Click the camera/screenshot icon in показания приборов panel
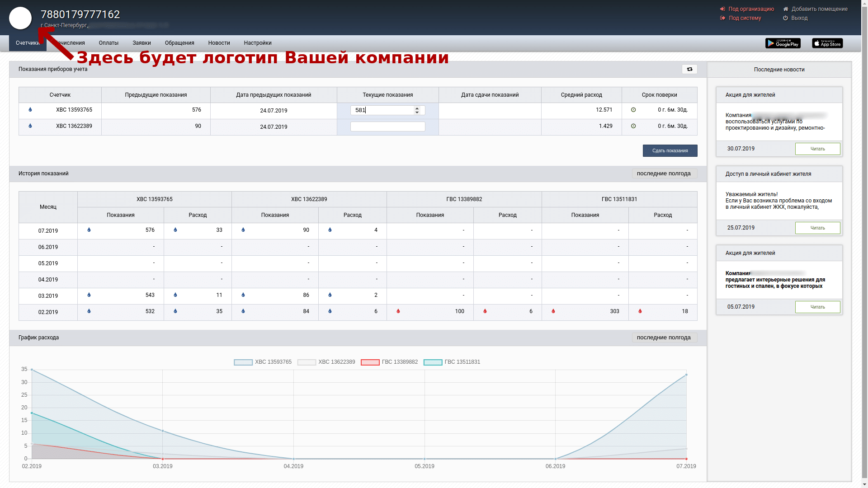Viewport: 868px width, 488px height. pos(690,69)
